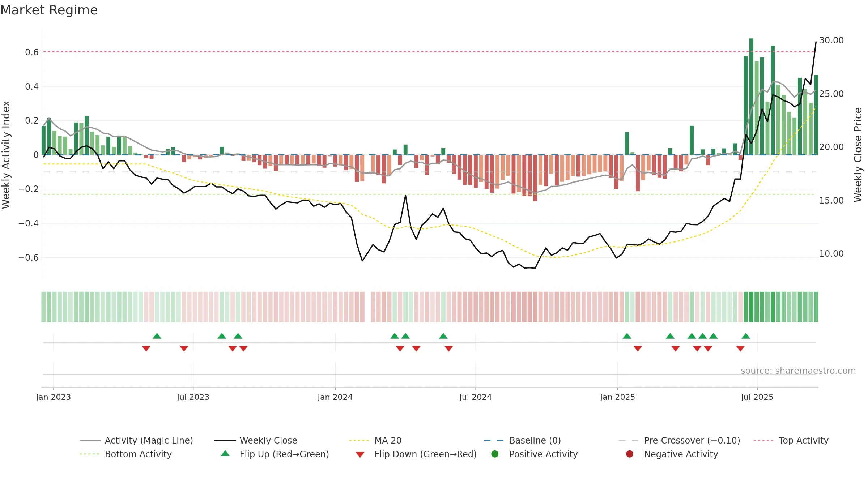Click the tallest dark green activity bar
Viewport: 868px width, 488px height.
click(x=751, y=97)
